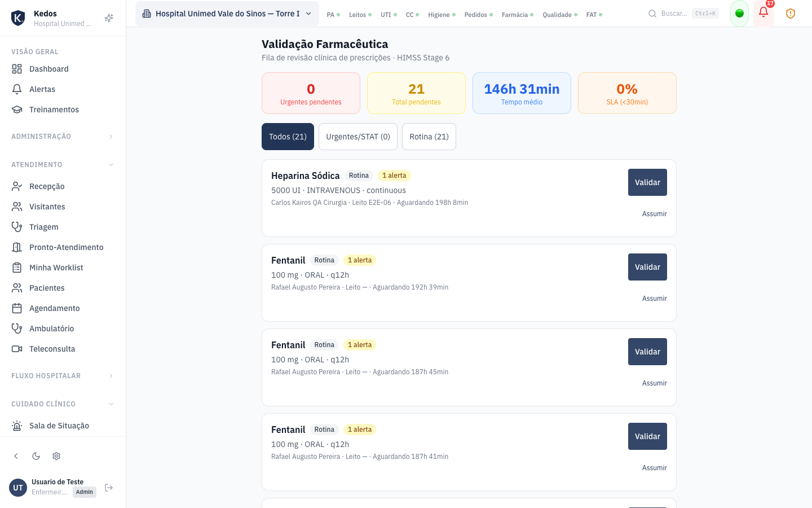Viewport: 812px width, 508px height.
Task: Expand the Administração section
Action: pyautogui.click(x=63, y=137)
